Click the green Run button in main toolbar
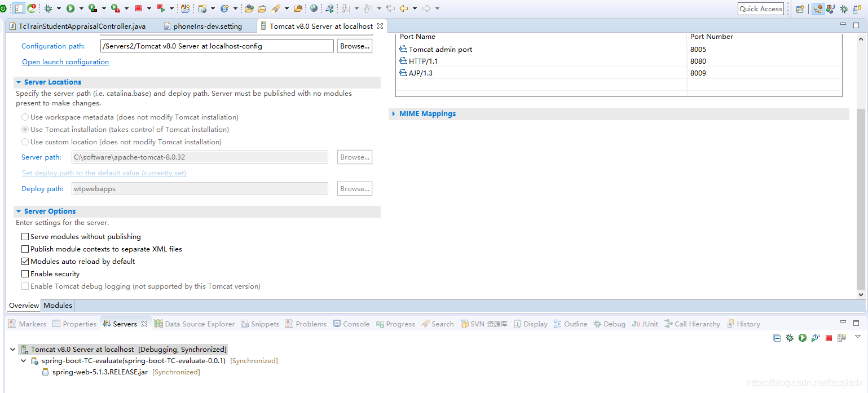The width and height of the screenshot is (868, 393). 71,8
